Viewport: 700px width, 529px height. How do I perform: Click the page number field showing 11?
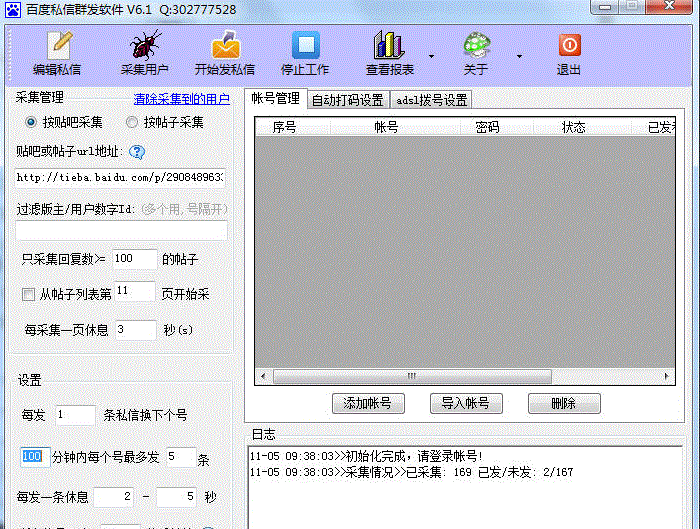click(135, 291)
